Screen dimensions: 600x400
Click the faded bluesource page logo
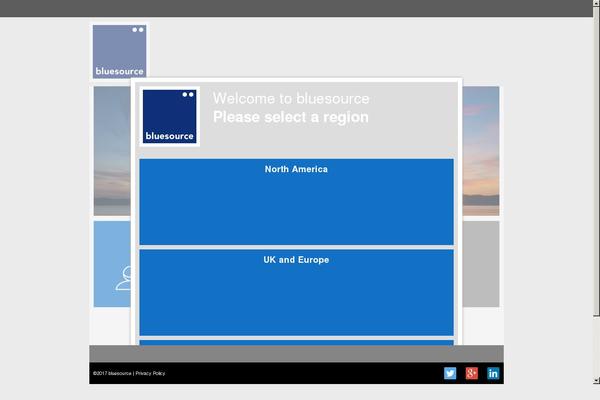119,52
